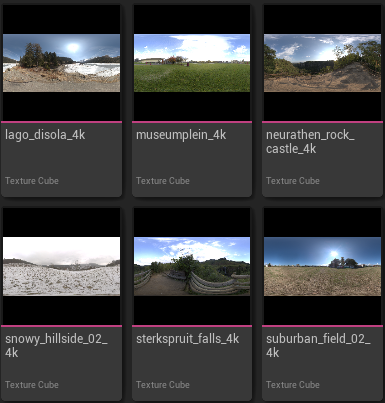Click the museumplein_4k asset name label

[181, 135]
